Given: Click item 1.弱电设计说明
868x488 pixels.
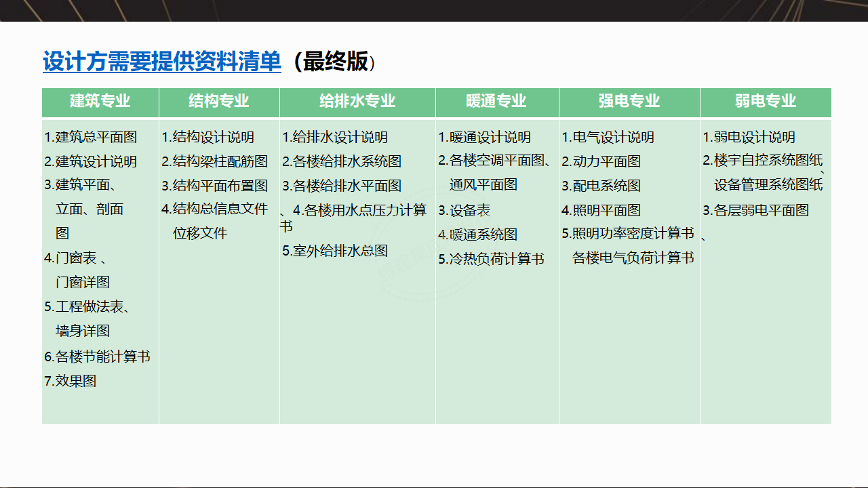Looking at the screenshot, I should (749, 137).
